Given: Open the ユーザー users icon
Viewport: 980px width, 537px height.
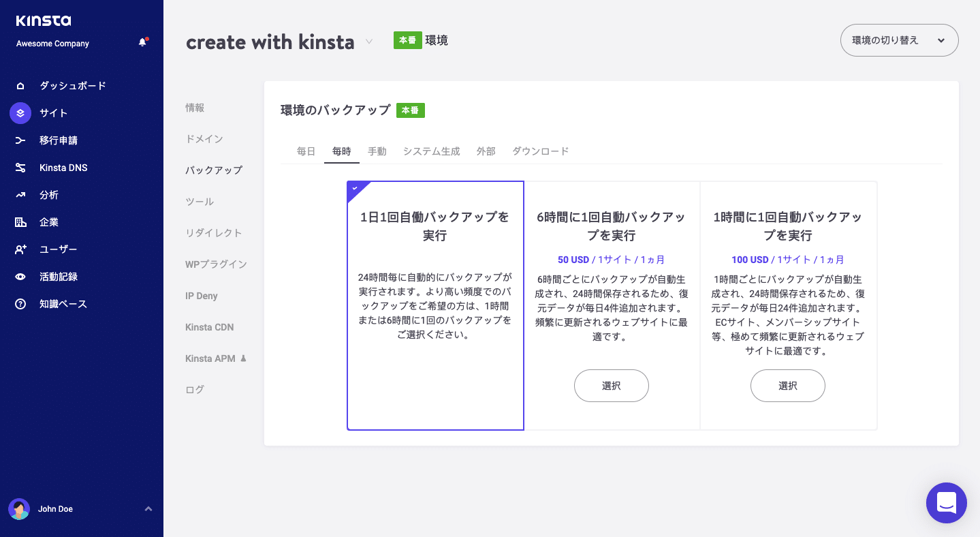Looking at the screenshot, I should coord(20,249).
